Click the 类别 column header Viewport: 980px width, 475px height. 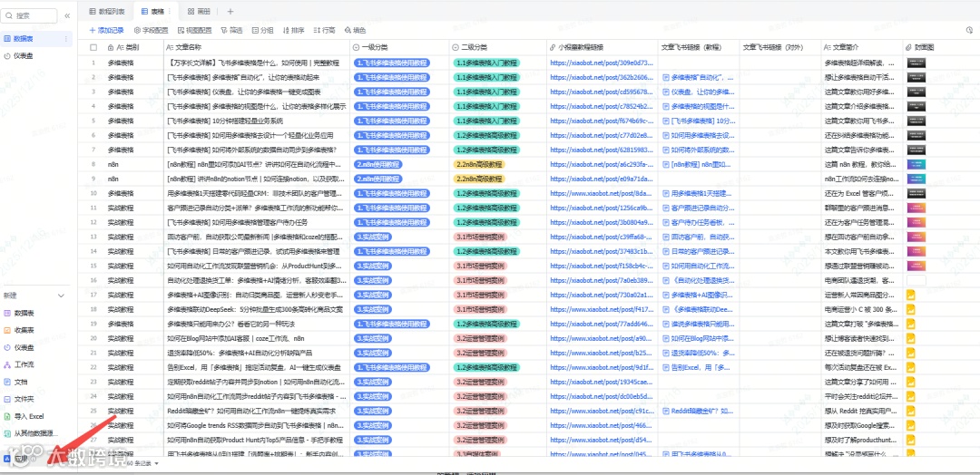click(132, 47)
